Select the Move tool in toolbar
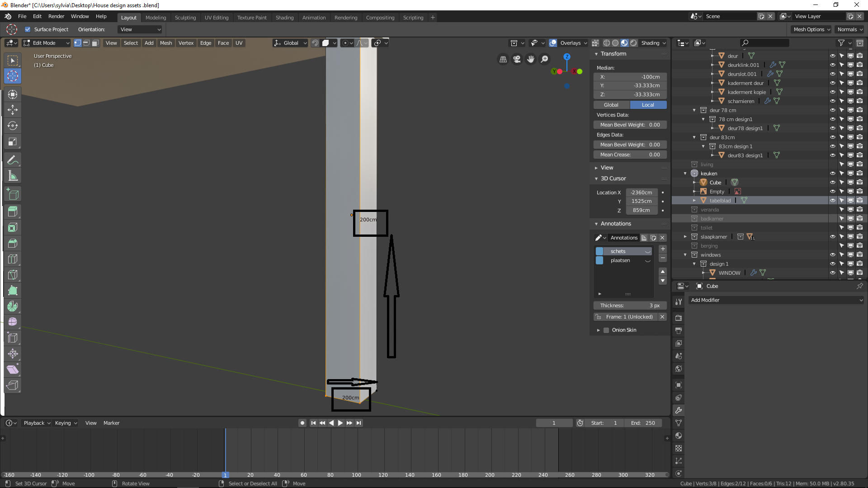 13,110
